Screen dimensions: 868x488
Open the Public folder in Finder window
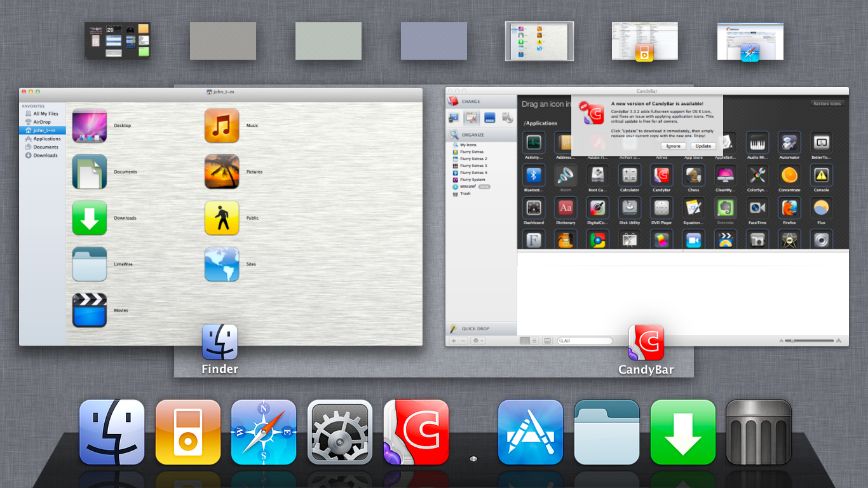click(222, 218)
